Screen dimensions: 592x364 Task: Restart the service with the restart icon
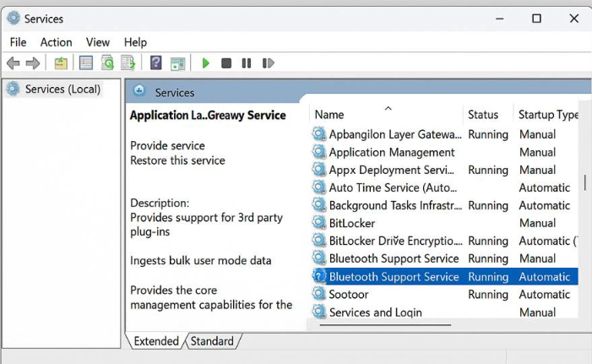pyautogui.click(x=268, y=63)
